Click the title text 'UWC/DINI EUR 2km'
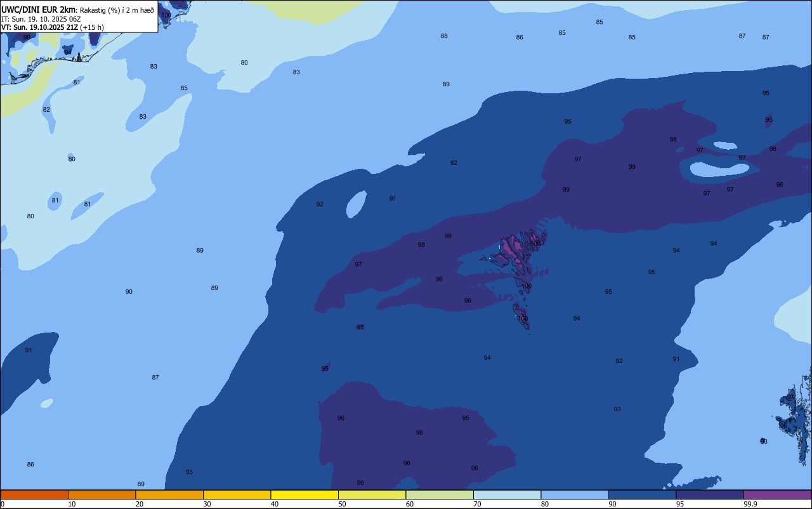 (39, 10)
